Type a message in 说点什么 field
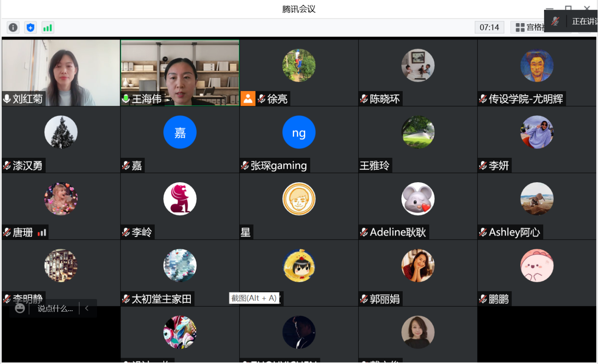Image resolution: width=598 pixels, height=364 pixels. tap(55, 308)
